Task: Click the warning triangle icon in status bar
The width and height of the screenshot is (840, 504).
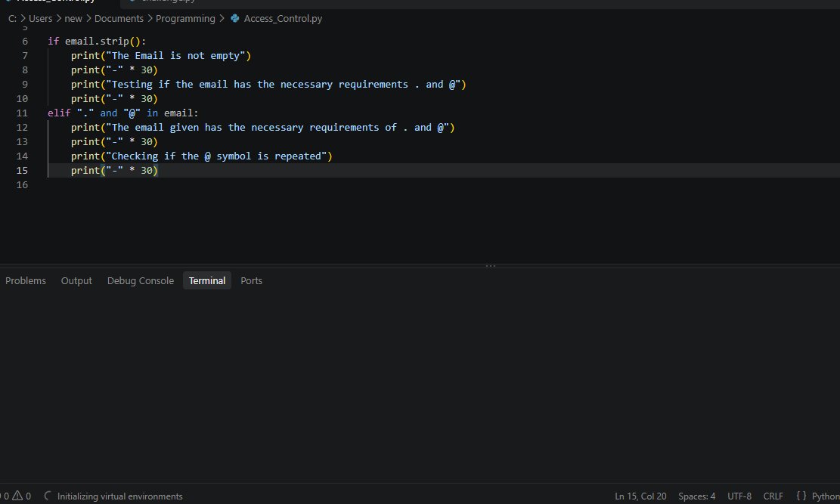Action: coord(17,496)
